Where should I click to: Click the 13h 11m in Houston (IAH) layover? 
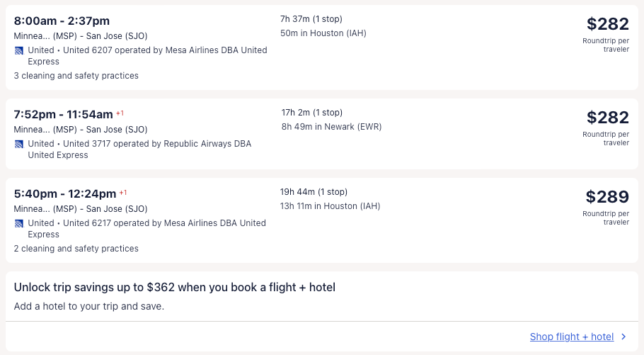[330, 206]
